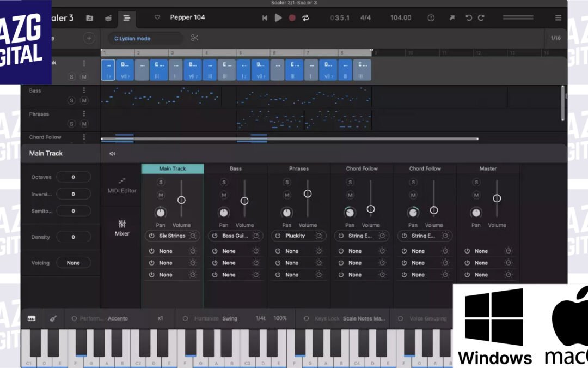
Task: Click the undo arrow icon
Action: tap(469, 17)
